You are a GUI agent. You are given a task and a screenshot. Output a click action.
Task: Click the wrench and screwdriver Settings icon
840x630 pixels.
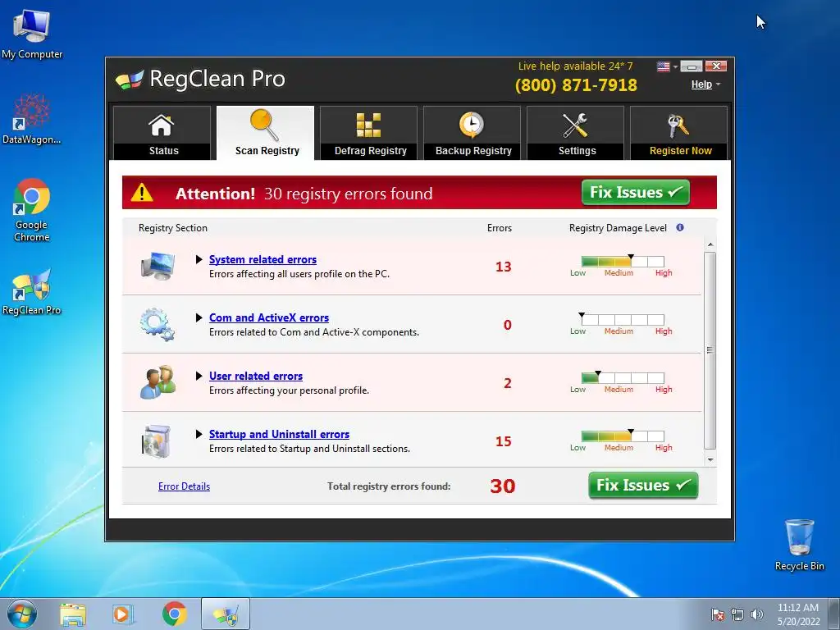tap(575, 126)
